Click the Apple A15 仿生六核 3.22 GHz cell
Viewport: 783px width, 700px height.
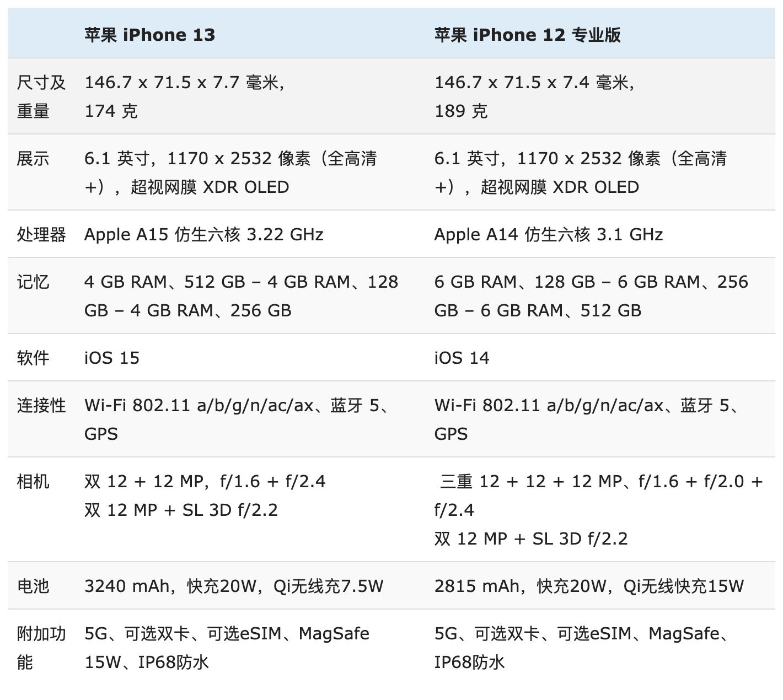204,234
